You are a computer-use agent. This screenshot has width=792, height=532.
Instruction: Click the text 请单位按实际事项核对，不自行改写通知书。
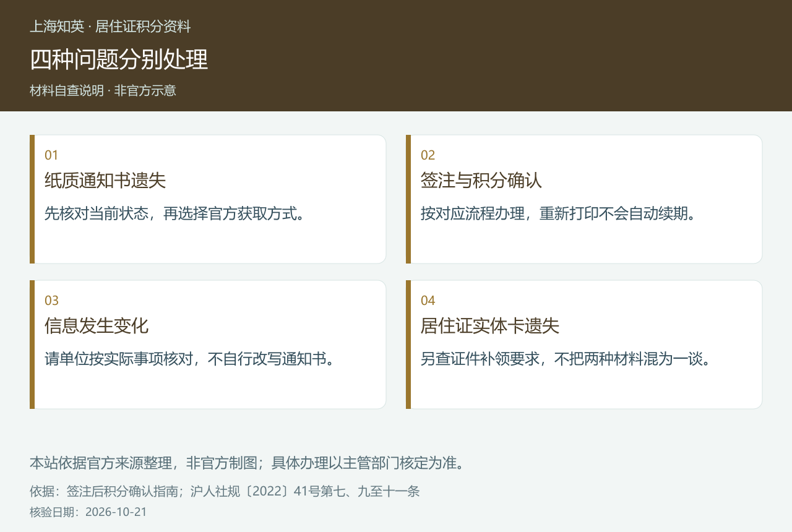[x=190, y=359]
